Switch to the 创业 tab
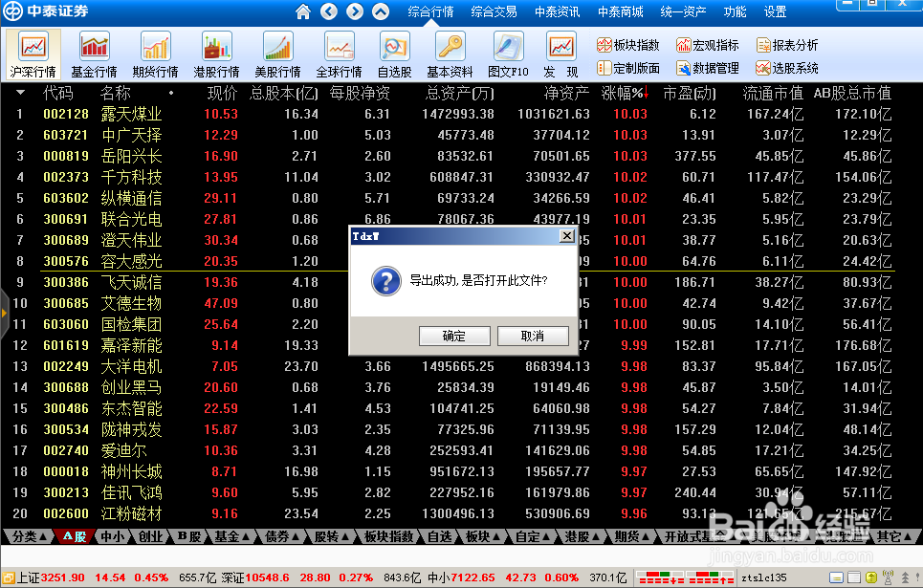The height and width of the screenshot is (588, 923). (x=151, y=536)
